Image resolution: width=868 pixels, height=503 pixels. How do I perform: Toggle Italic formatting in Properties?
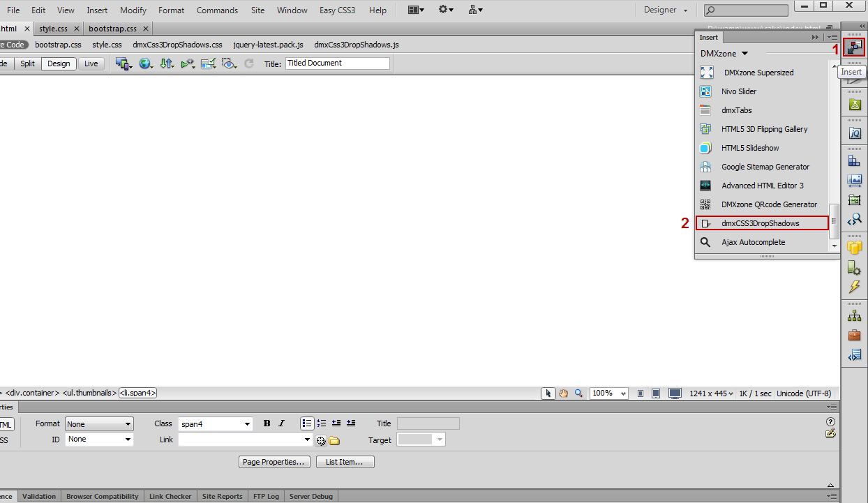point(281,423)
